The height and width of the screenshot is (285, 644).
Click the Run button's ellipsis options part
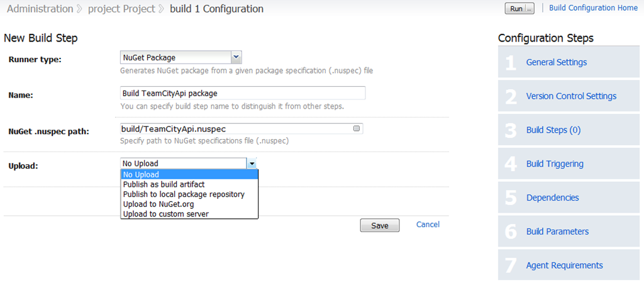tap(530, 9)
